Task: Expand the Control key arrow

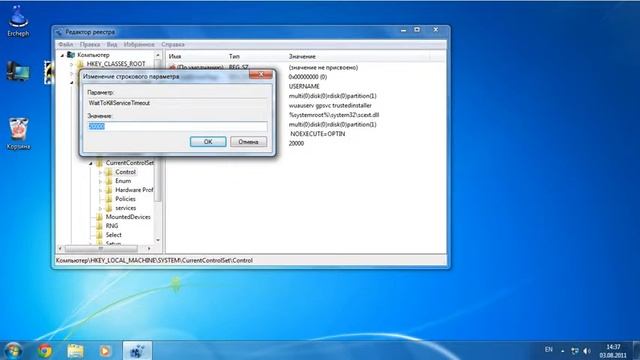Action: point(100,172)
